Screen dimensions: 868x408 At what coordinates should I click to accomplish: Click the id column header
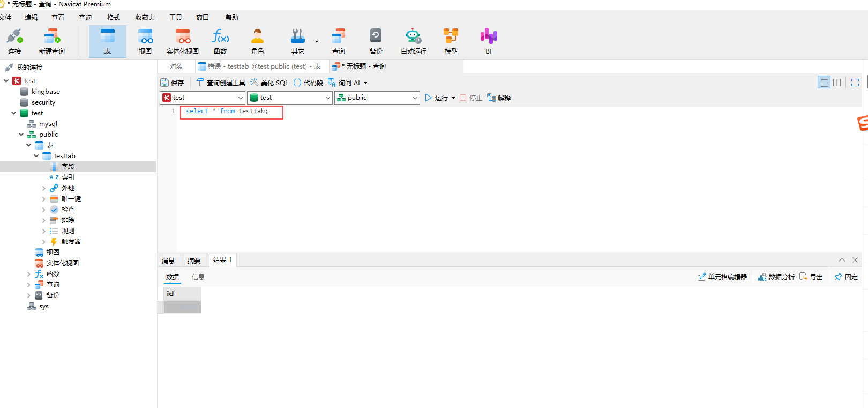(x=182, y=293)
